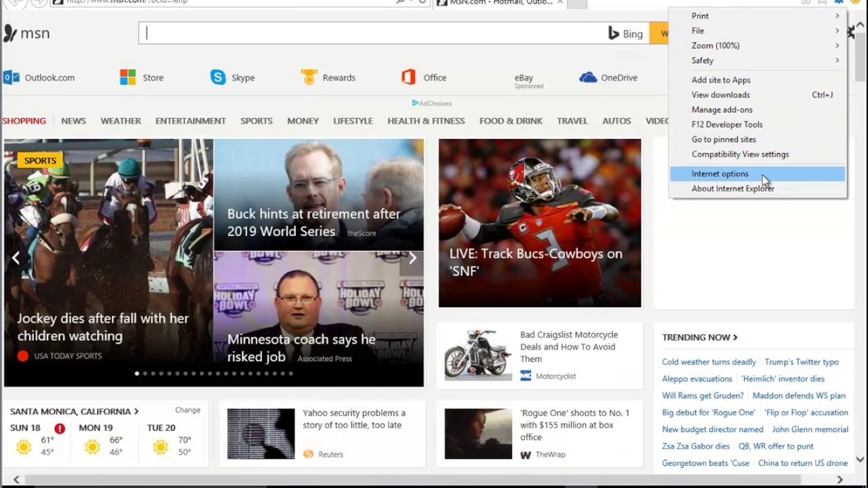
Task: Open the Rewards medal icon
Action: coord(309,77)
